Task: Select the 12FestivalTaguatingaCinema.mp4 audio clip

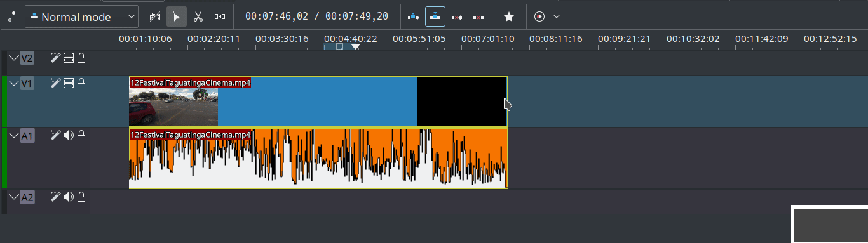Action: [x=318, y=158]
